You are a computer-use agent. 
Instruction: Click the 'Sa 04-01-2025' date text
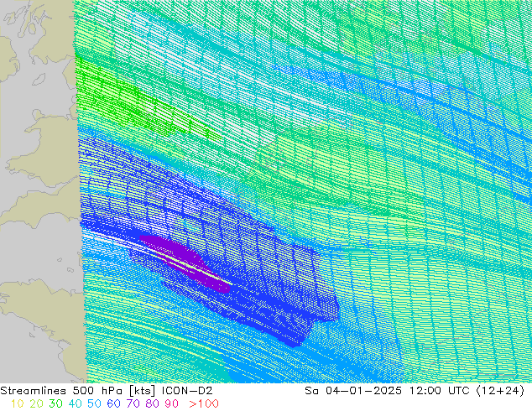click(x=353, y=391)
